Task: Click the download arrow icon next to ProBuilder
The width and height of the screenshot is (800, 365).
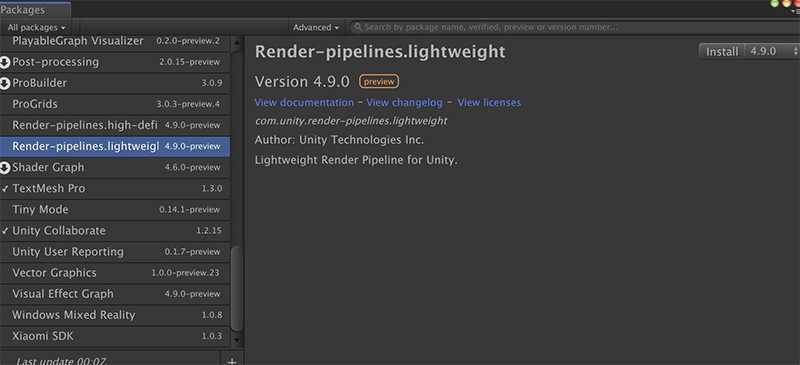Action: point(5,83)
